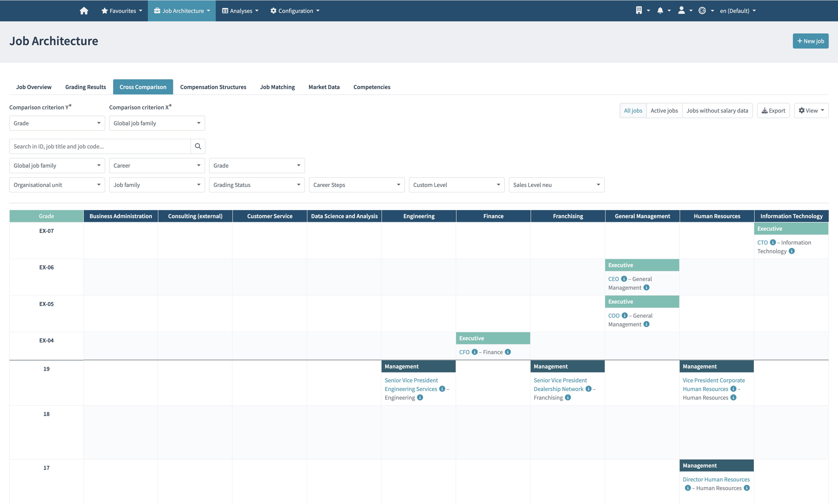Show info icon after Franchising text

click(x=568, y=397)
